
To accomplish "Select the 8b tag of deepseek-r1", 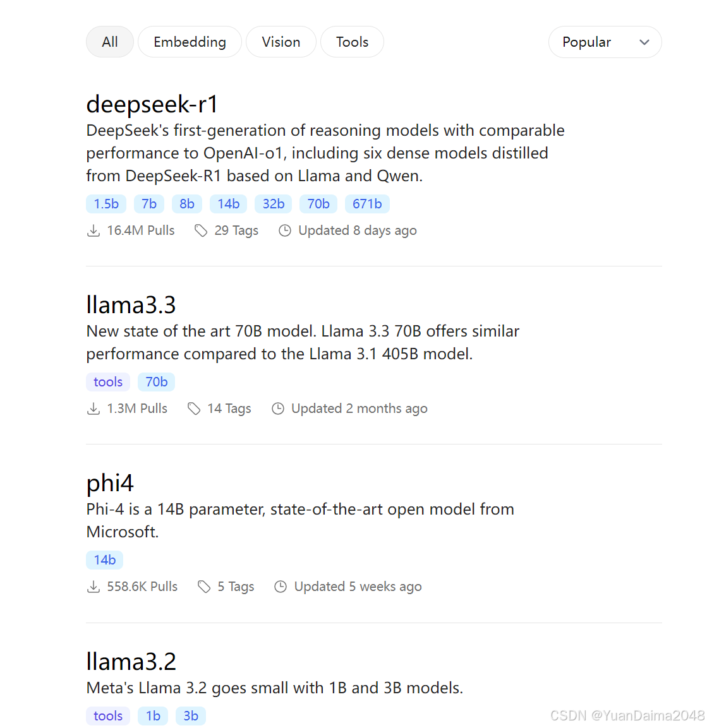I will pos(187,204).
